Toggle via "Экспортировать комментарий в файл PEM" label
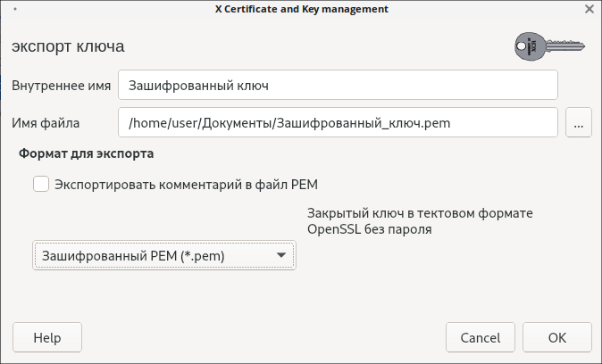Image resolution: width=602 pixels, height=364 pixels. pyautogui.click(x=186, y=185)
